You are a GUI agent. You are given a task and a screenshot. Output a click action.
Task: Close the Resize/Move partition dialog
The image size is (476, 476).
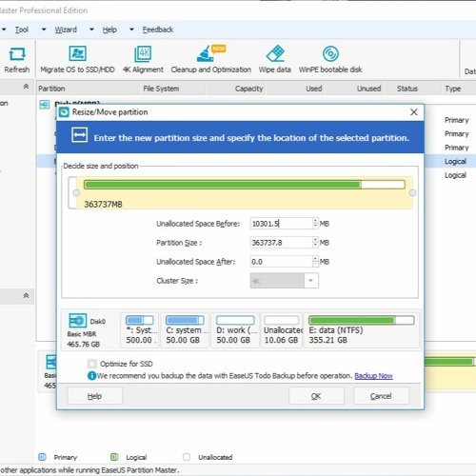pos(414,112)
